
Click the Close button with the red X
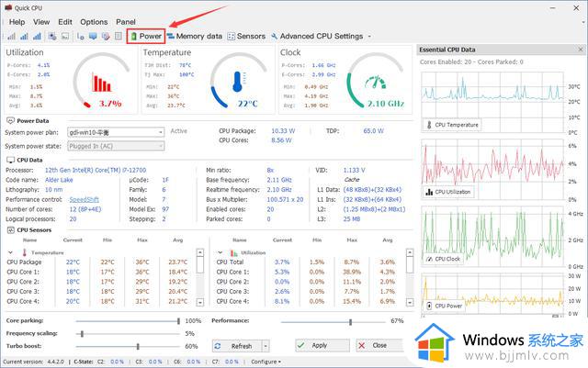[x=379, y=345]
